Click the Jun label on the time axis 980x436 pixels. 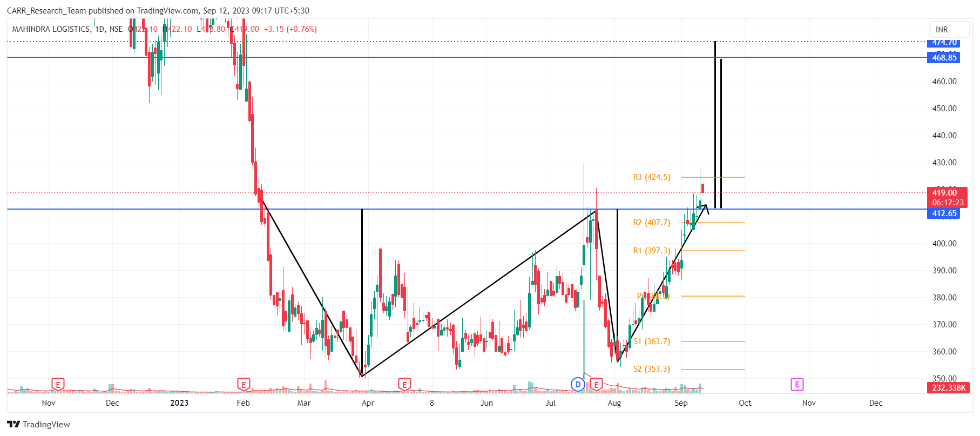click(x=486, y=403)
